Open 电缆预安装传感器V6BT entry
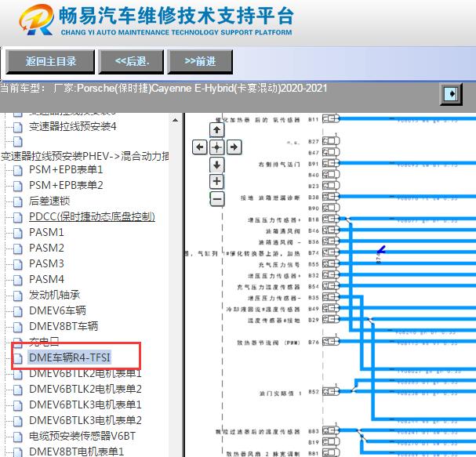476x457 pixels. tap(82, 436)
